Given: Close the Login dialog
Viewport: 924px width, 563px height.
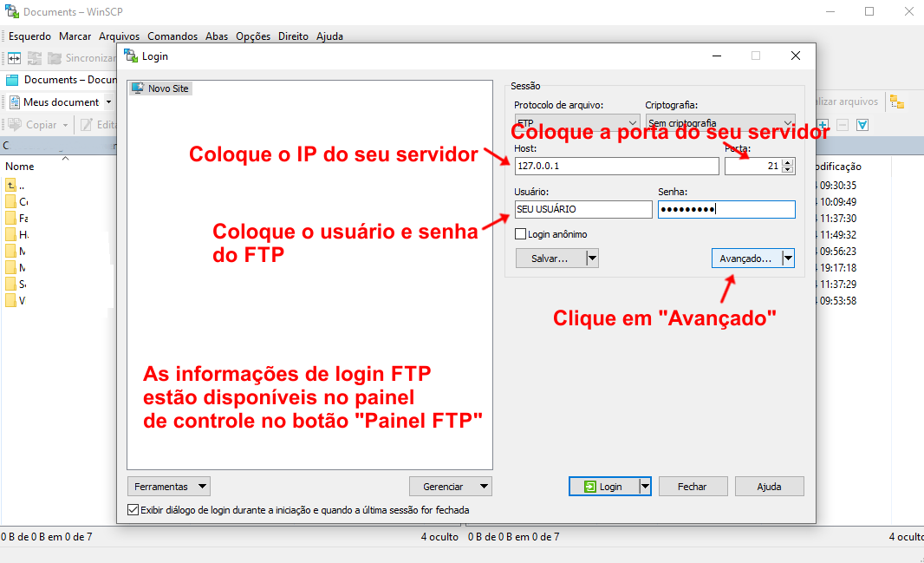Looking at the screenshot, I should [796, 56].
